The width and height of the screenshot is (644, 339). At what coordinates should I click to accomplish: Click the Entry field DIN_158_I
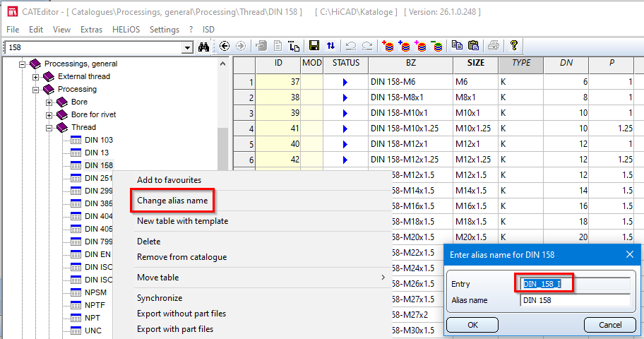tap(575, 284)
